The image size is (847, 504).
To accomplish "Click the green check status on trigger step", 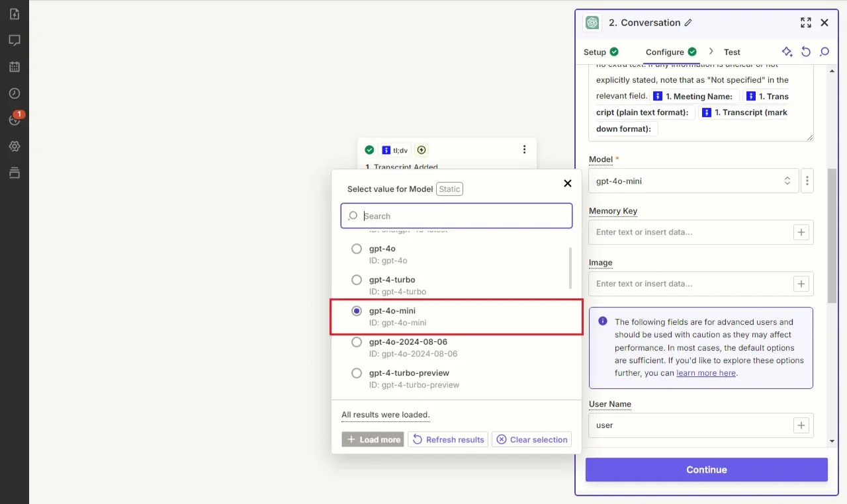I will [x=369, y=150].
